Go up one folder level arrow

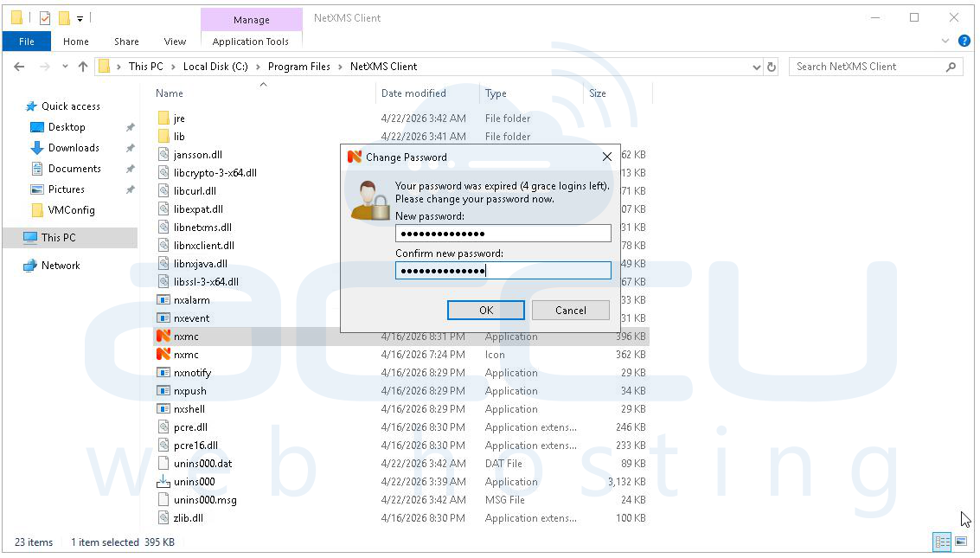(x=82, y=67)
